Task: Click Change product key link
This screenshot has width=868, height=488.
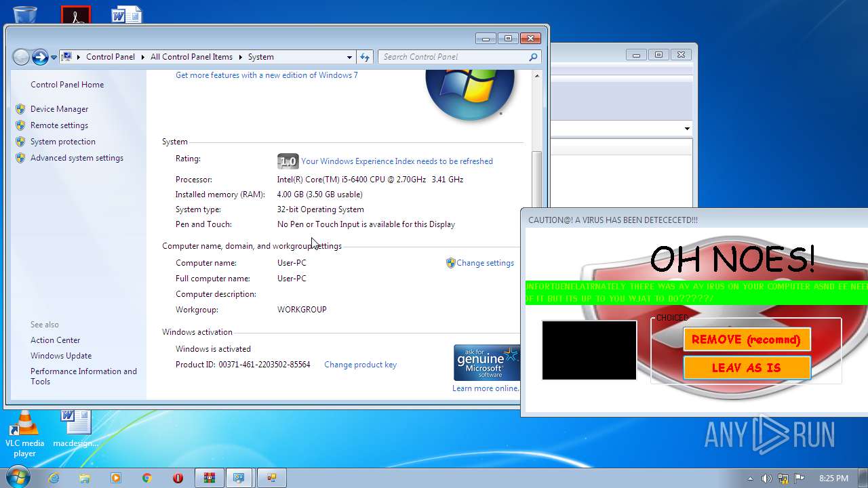Action: point(360,365)
